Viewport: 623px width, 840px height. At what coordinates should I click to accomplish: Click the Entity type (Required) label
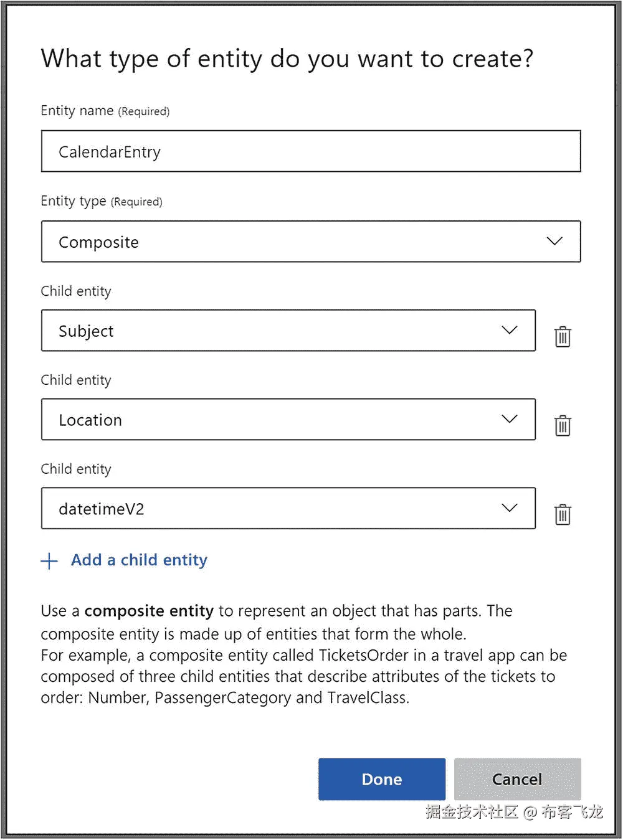click(101, 201)
